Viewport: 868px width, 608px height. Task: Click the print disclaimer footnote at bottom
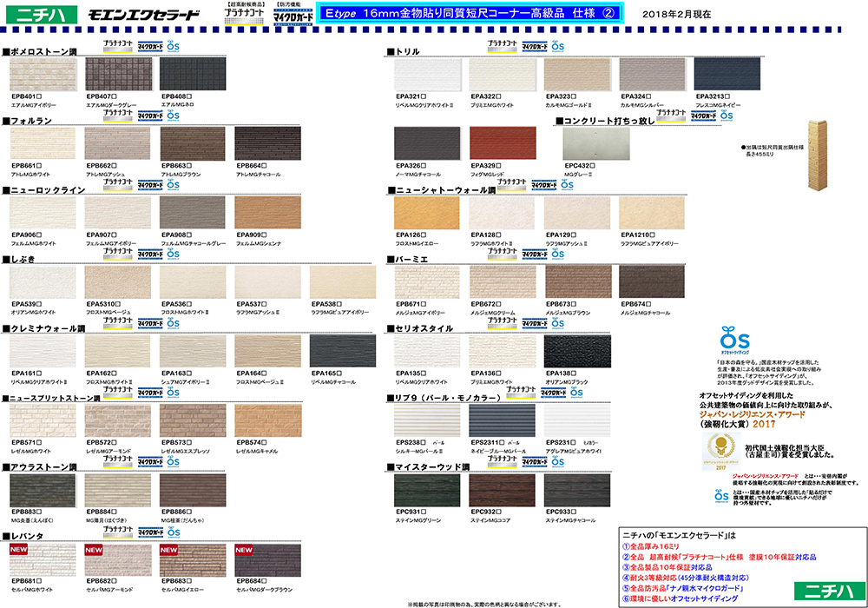point(485,605)
